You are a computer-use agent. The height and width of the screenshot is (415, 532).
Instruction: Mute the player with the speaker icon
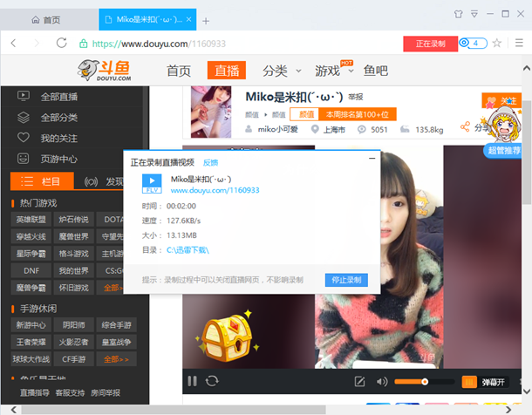pos(382,382)
